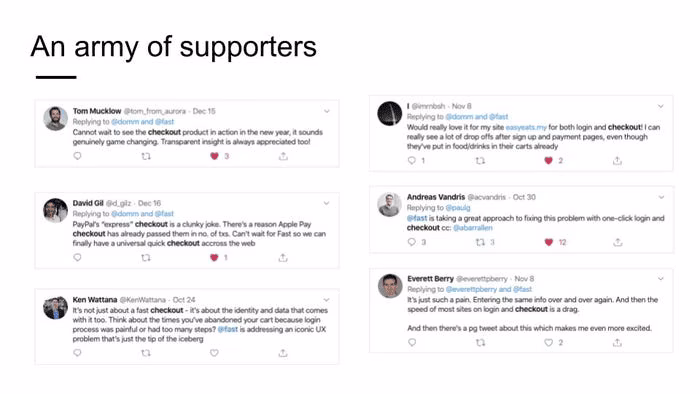
Task: Like Everett Berry's tweet
Action: (x=549, y=343)
